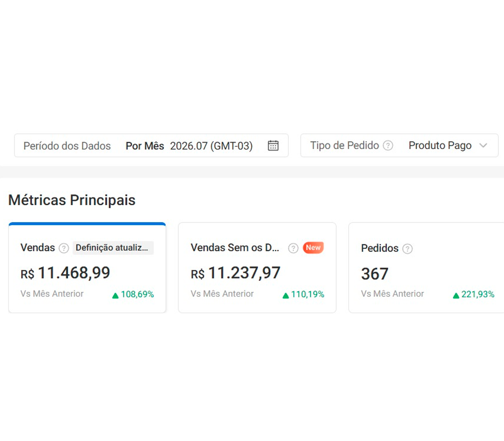Screen dimensions: 504x441
Task: Click the R$ 11.468,99 sales value
Action: point(65,273)
